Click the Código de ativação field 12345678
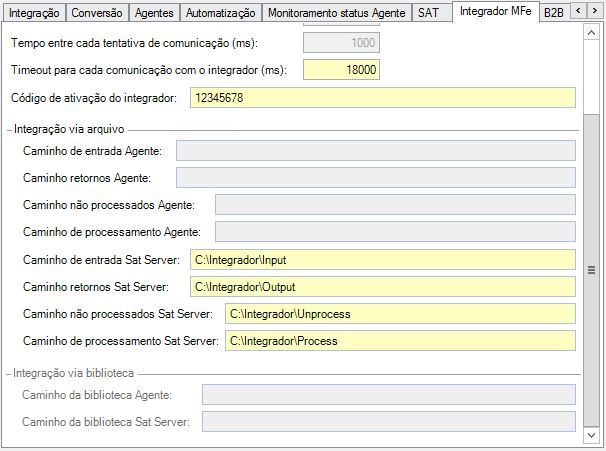 (383, 98)
